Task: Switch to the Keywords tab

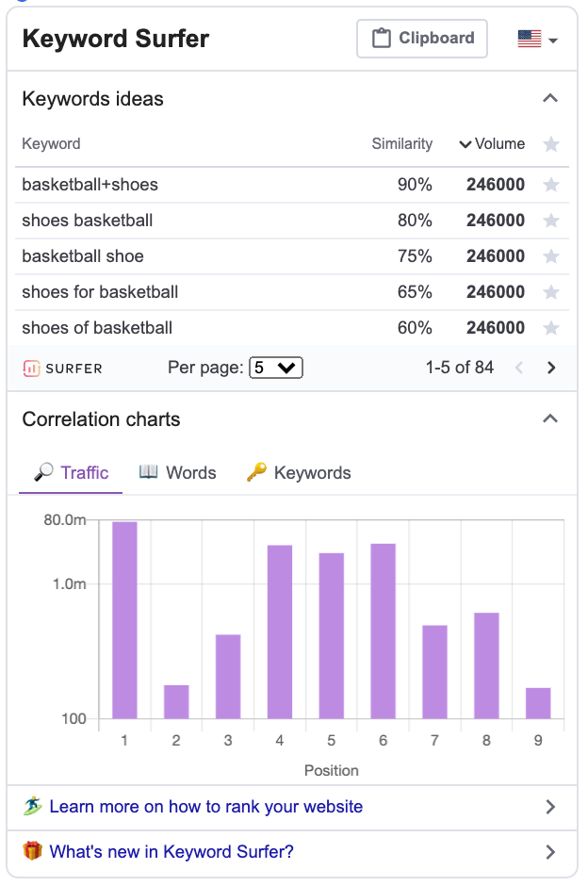Action: coord(298,472)
